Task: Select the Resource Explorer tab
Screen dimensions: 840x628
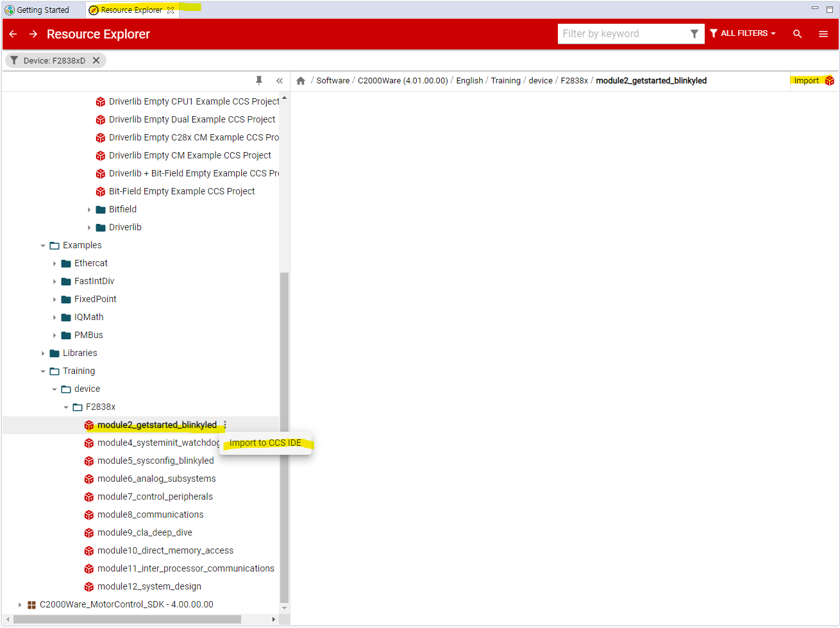Action: tap(131, 10)
